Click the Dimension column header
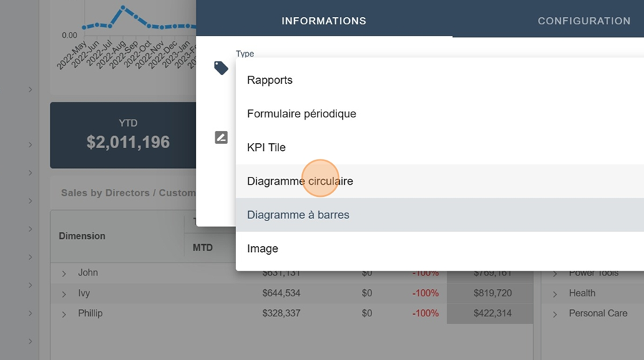Image resolution: width=644 pixels, height=360 pixels. (x=82, y=235)
